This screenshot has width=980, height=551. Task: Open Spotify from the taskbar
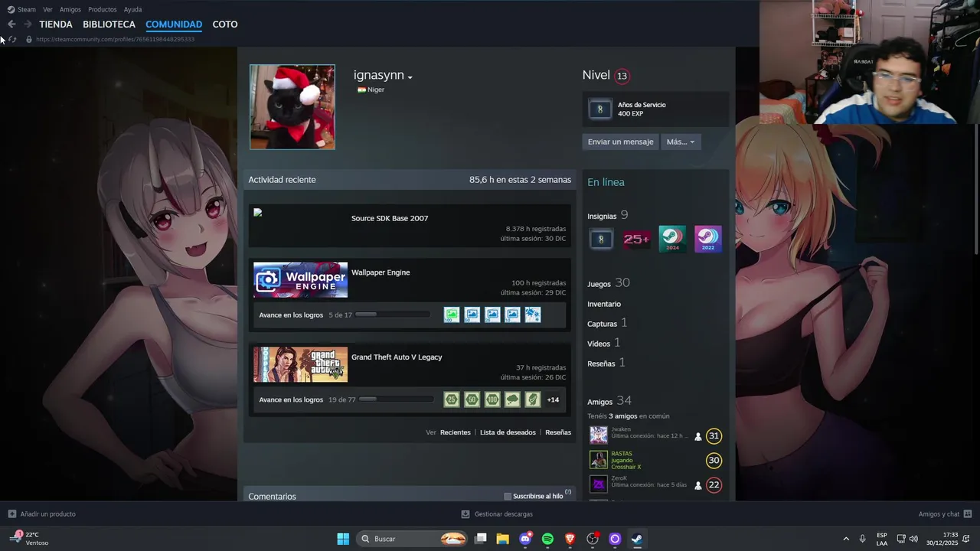coord(547,539)
